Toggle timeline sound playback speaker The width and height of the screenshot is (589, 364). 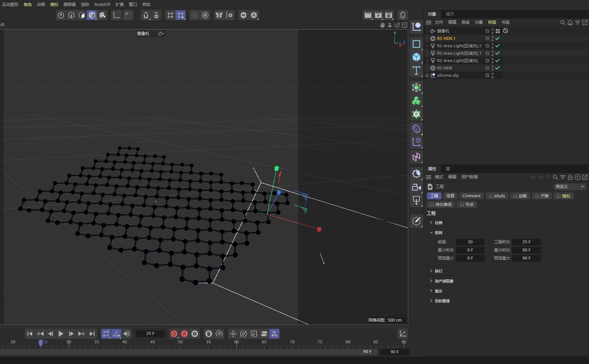tap(127, 334)
